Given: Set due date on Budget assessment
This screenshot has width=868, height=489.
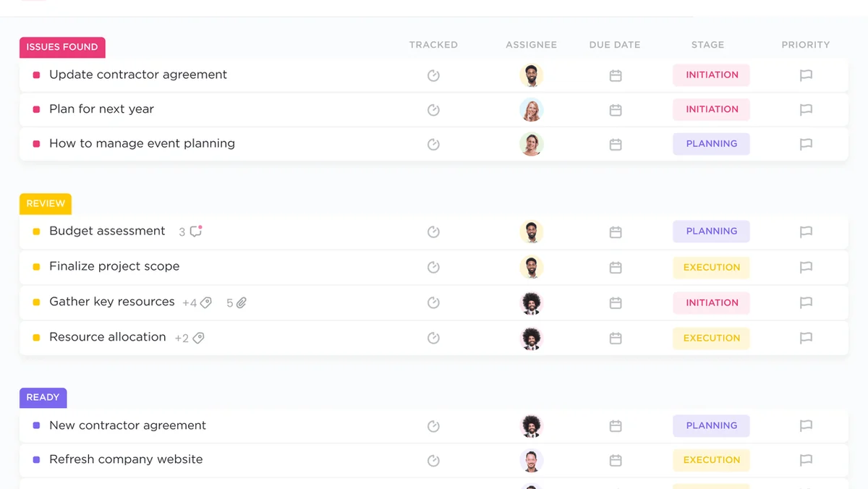Looking at the screenshot, I should (616, 231).
